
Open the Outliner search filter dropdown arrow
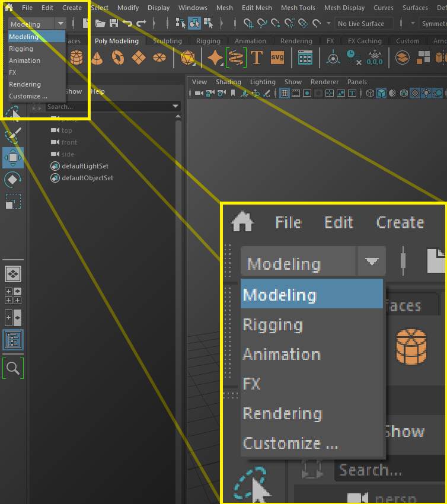point(175,107)
